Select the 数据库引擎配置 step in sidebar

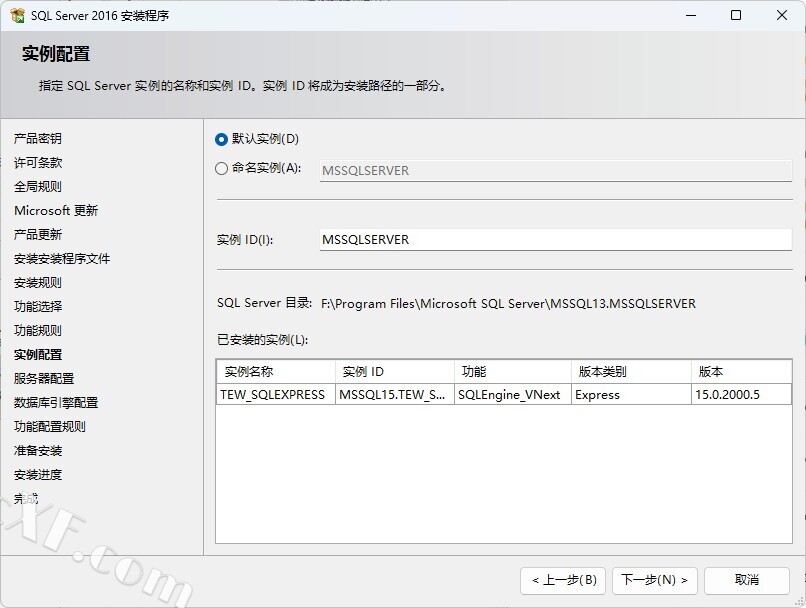[56, 402]
